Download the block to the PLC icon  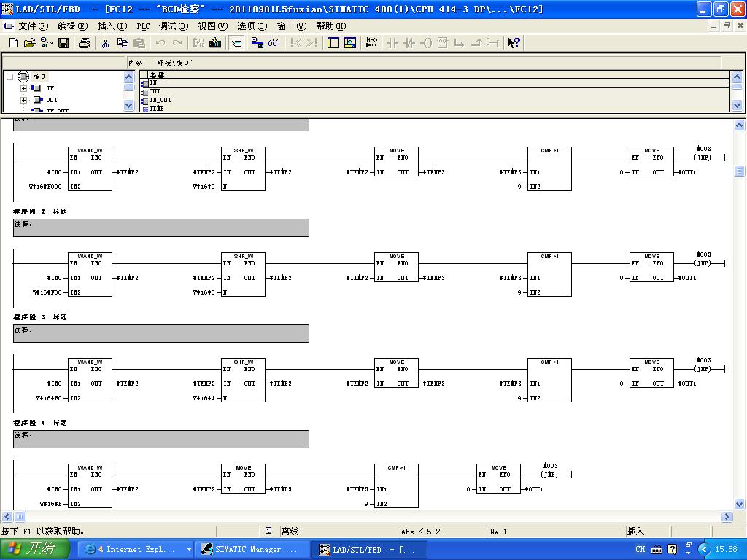point(215,43)
